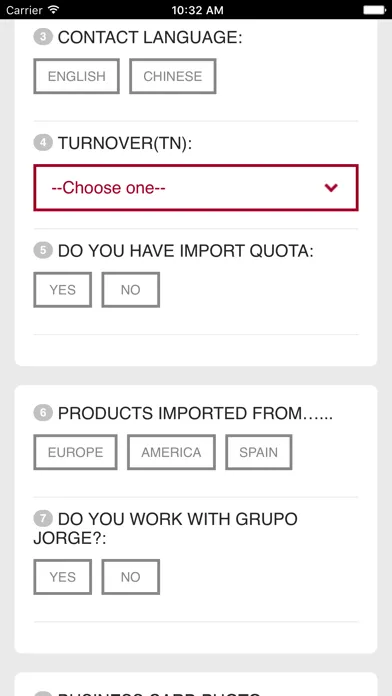Answer YES to working with Grupo Jorge
392x696 pixels.
[63, 577]
